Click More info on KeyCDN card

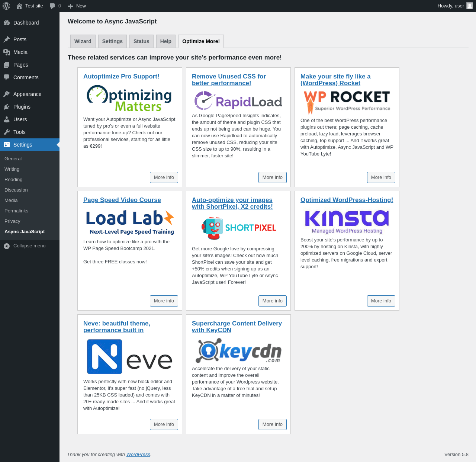(x=272, y=424)
